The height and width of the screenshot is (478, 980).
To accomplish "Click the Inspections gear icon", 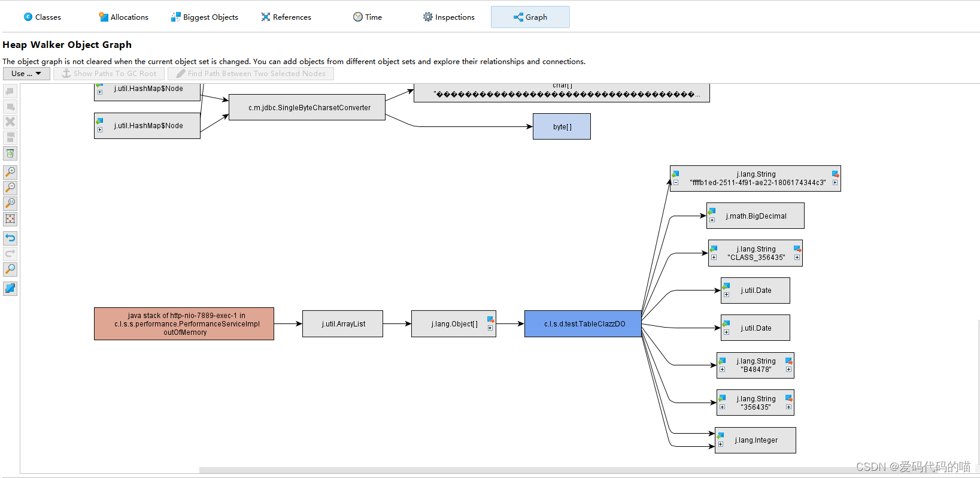I will point(428,17).
